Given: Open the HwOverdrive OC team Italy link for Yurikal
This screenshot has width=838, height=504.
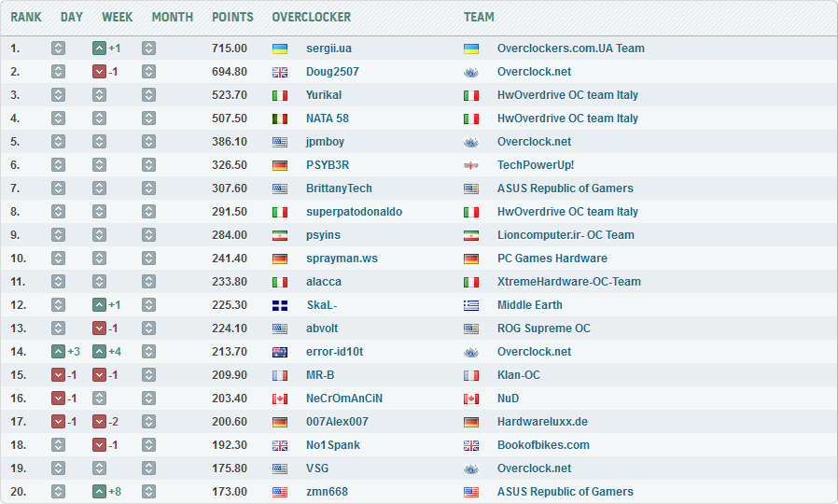Looking at the screenshot, I should click(567, 95).
